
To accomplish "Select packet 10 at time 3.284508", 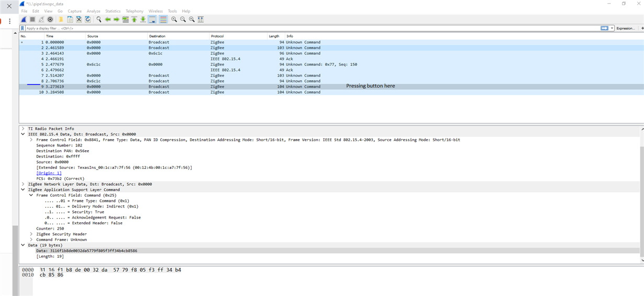I will pos(331,92).
